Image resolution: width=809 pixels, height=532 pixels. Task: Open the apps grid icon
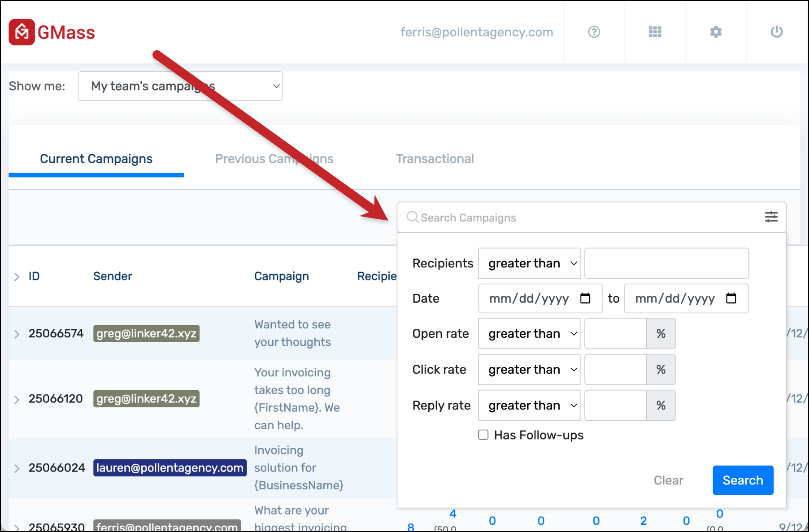(x=655, y=32)
